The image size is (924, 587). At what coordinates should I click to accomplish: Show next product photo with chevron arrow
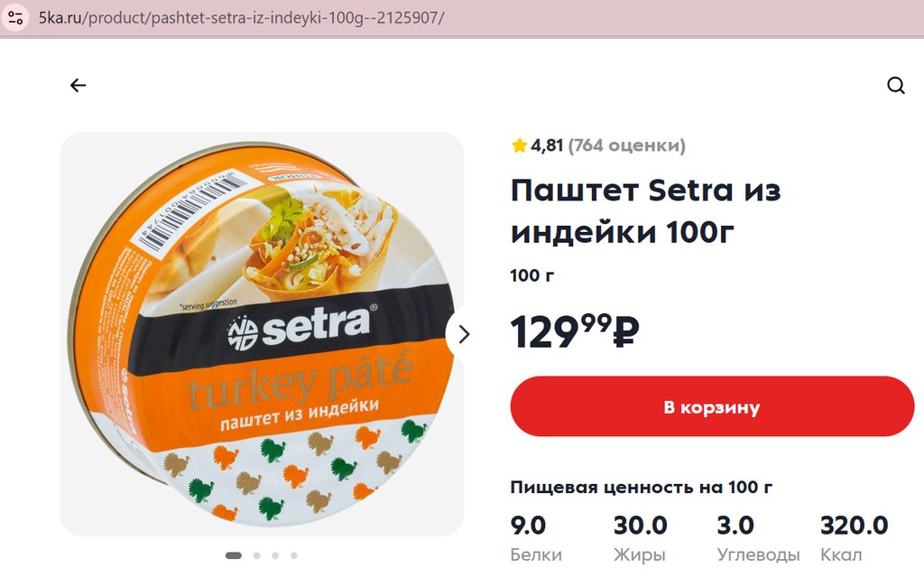(x=464, y=334)
